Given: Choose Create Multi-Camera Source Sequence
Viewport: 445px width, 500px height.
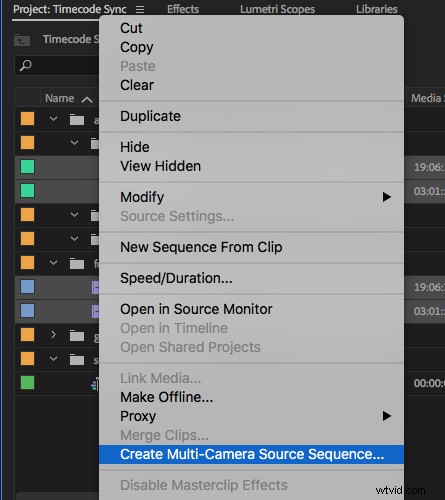Looking at the screenshot, I should (x=251, y=454).
